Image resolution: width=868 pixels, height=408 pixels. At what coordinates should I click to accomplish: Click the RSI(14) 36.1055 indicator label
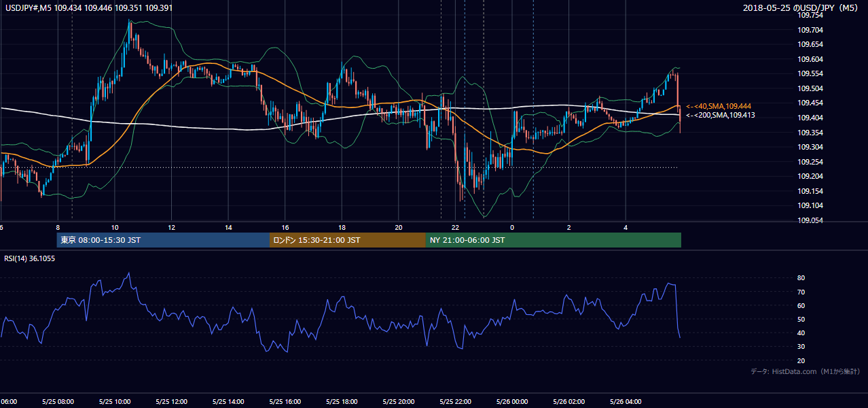coord(29,258)
